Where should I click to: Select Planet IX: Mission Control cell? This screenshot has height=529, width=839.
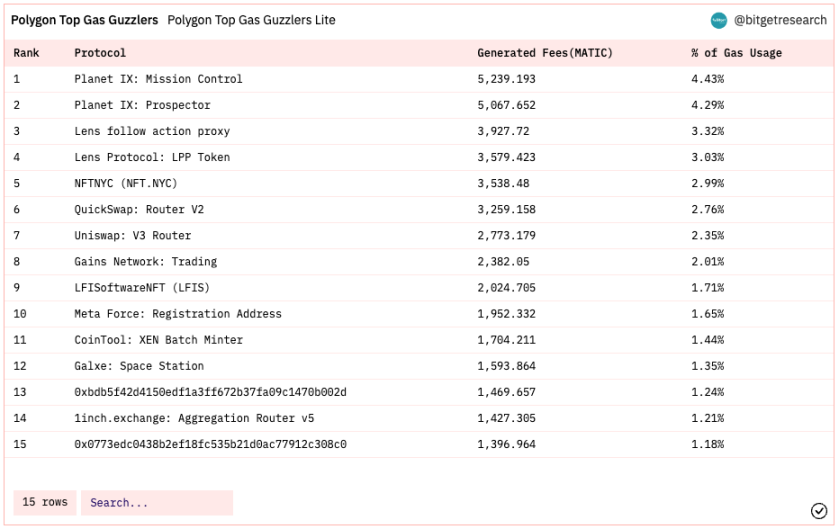pyautogui.click(x=158, y=79)
